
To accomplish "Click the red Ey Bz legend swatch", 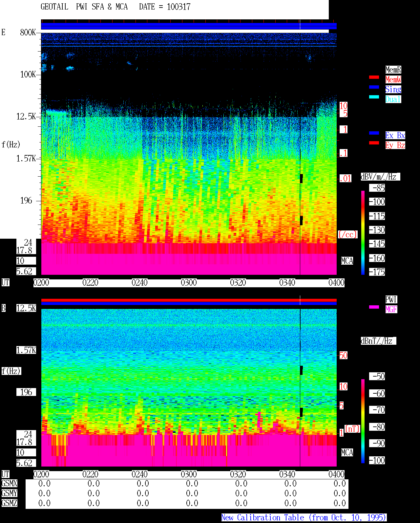I will [374, 143].
